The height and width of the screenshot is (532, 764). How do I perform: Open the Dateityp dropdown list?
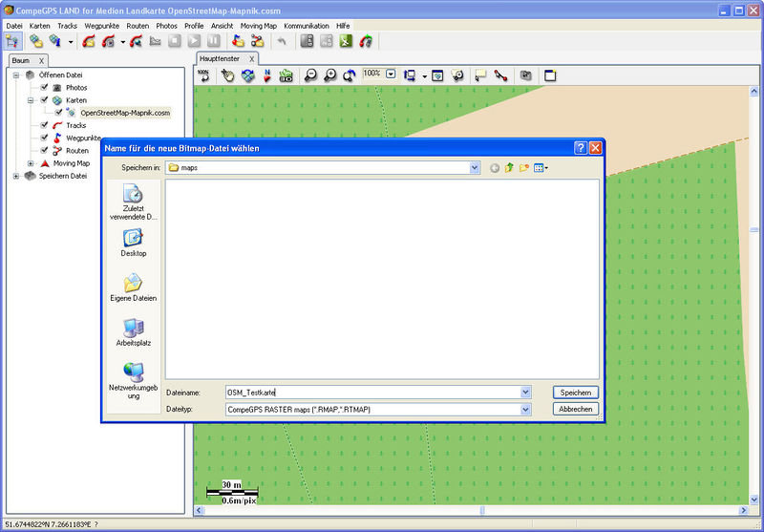(525, 409)
